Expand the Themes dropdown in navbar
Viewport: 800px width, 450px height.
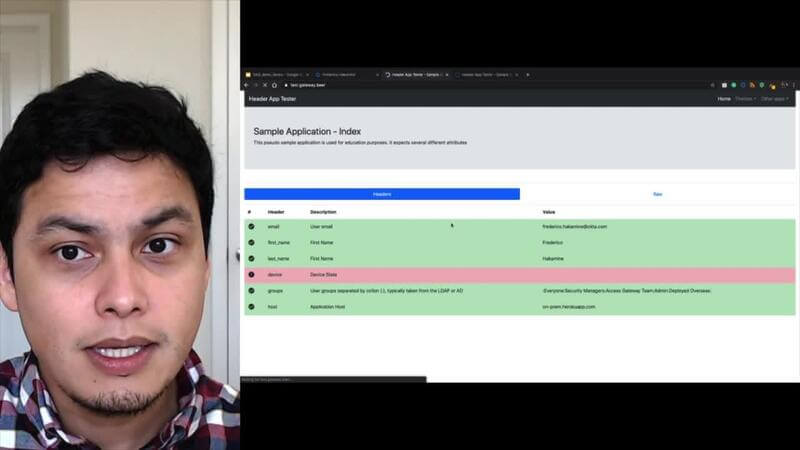click(x=746, y=99)
